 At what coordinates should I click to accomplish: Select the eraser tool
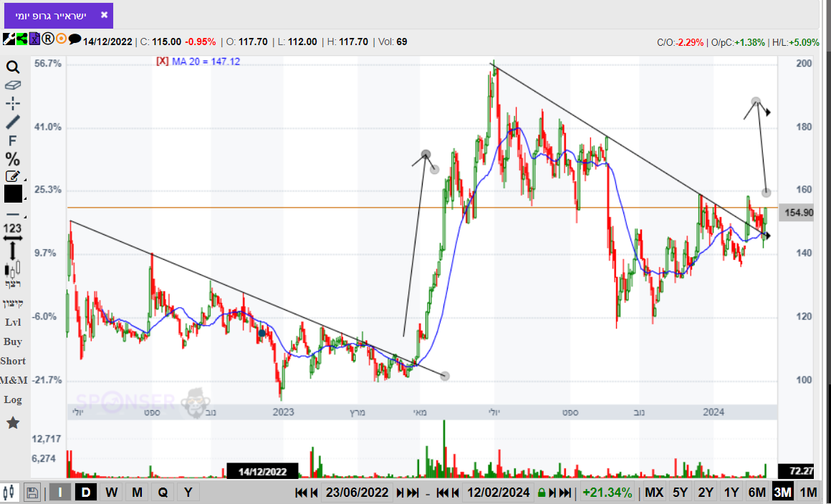click(13, 84)
